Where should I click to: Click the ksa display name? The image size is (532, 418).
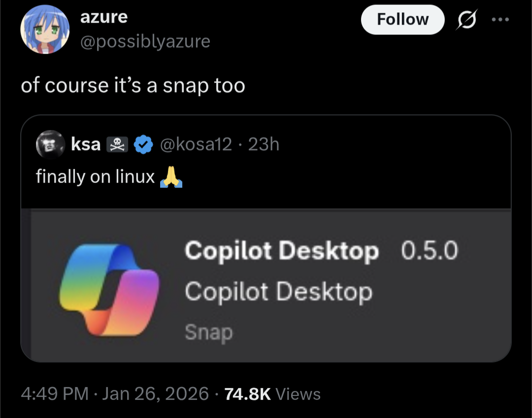tap(86, 144)
